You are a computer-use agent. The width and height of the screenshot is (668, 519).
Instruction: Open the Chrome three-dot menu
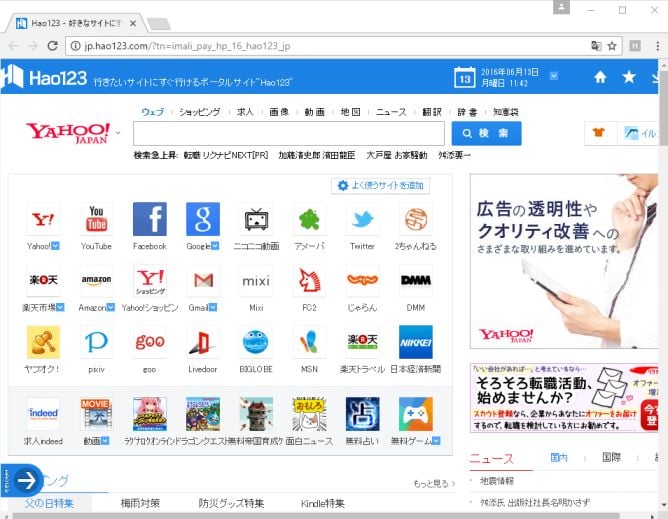657,46
